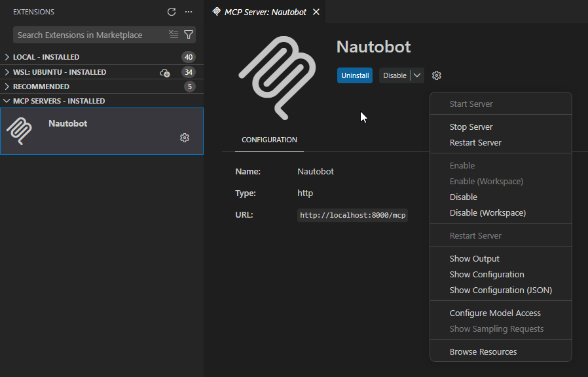This screenshot has width=588, height=377.
Task: Expand the LOCAL - INSTALLED section
Action: point(101,57)
